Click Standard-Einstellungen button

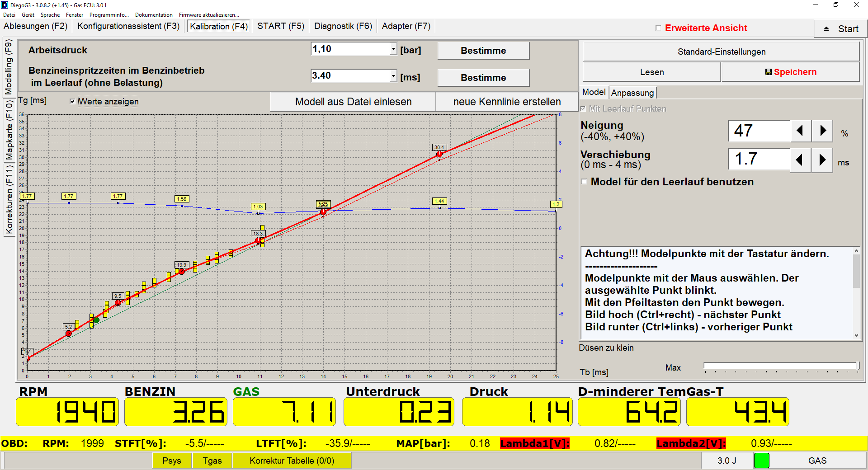pyautogui.click(x=721, y=52)
